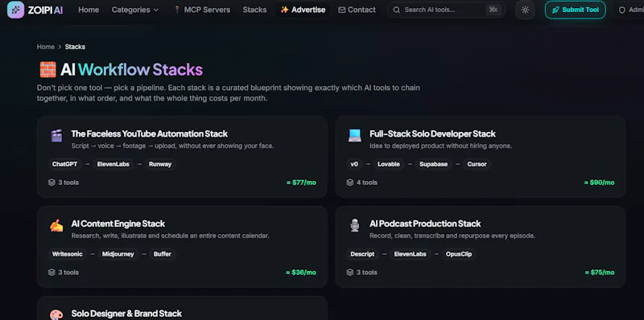Open the Contact nav item
644x320 pixels.
tap(357, 10)
